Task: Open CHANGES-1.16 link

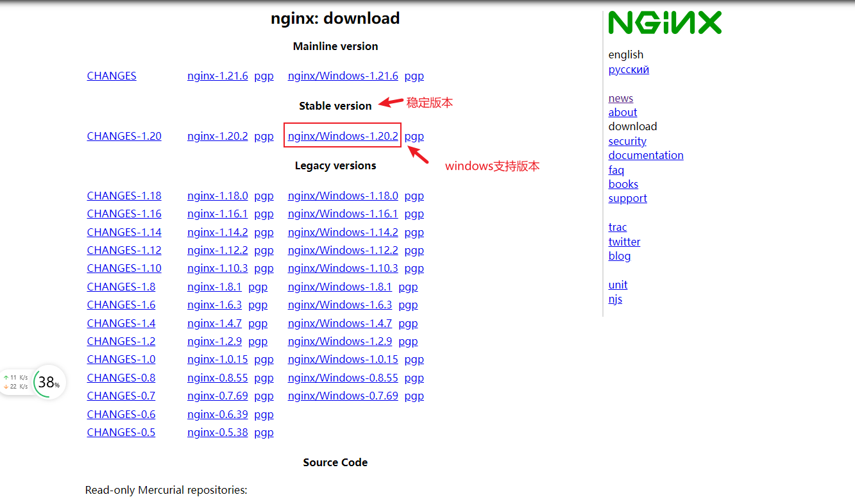Action: pos(124,214)
